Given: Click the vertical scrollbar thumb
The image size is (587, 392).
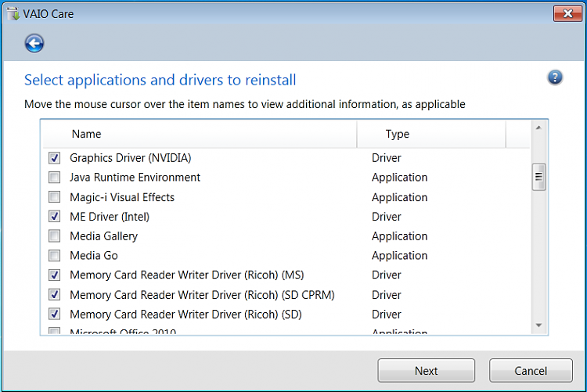Looking at the screenshot, I should (538, 177).
